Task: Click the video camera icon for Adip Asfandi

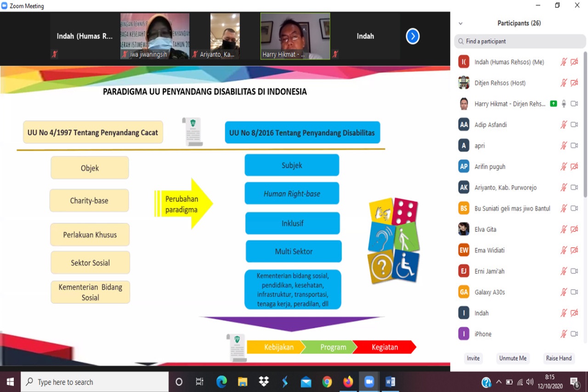Action: [574, 125]
